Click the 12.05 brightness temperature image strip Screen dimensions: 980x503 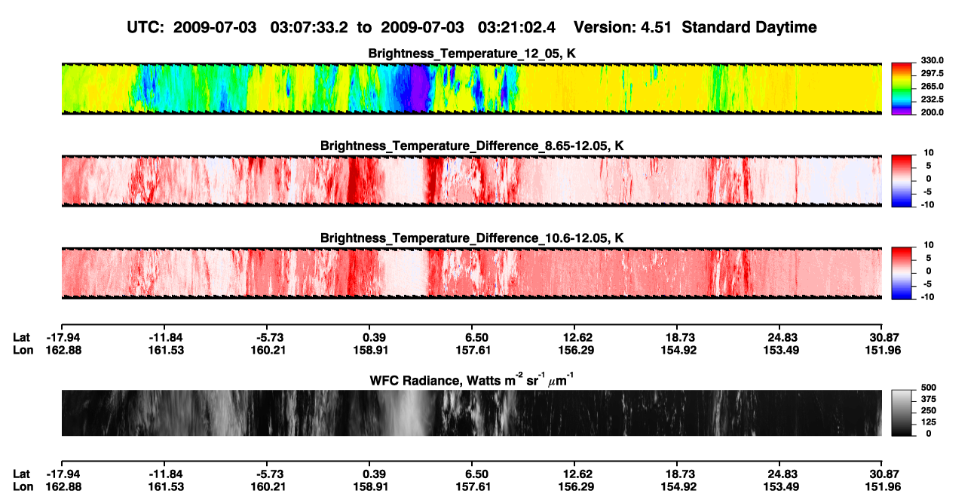(x=471, y=88)
